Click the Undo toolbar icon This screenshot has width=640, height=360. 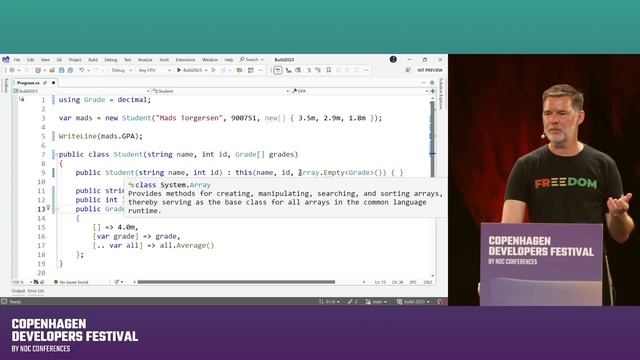point(82,70)
